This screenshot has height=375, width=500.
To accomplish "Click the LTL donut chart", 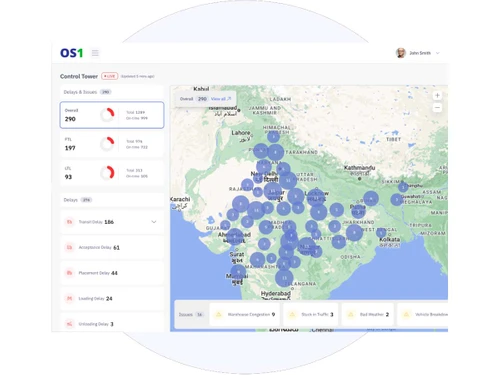I will tap(107, 173).
